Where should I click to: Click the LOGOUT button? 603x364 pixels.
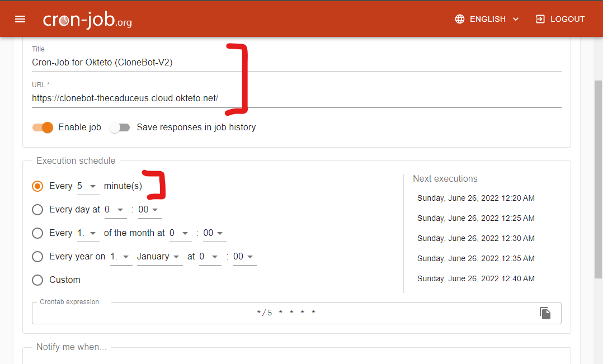click(560, 19)
